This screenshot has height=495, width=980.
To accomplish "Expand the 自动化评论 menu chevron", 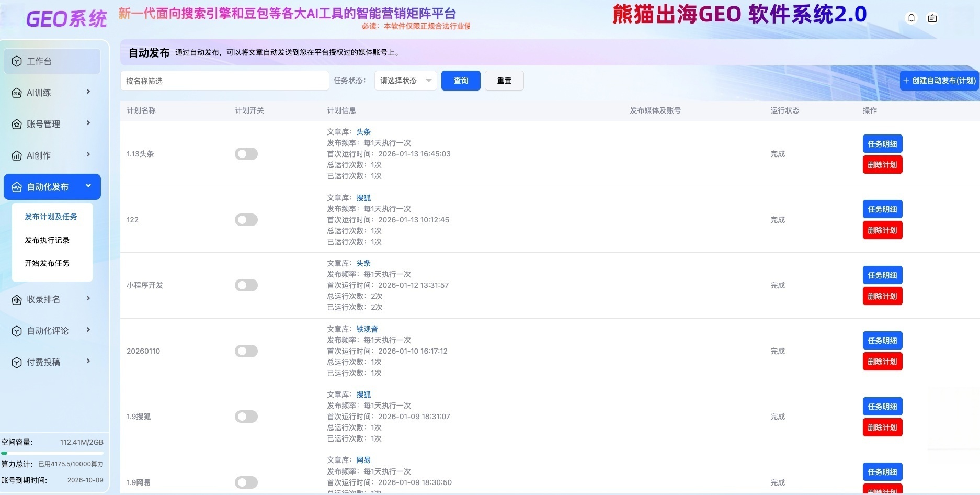I will click(88, 330).
